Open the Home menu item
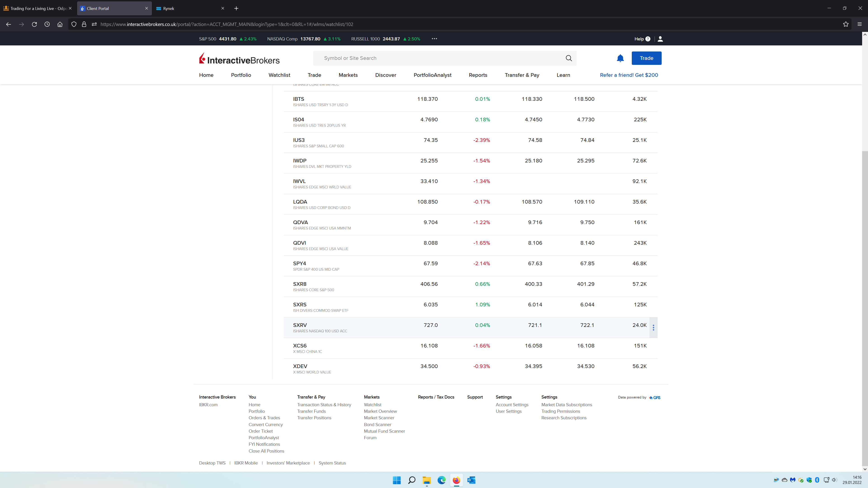Screen dimensions: 868x488 point(206,75)
